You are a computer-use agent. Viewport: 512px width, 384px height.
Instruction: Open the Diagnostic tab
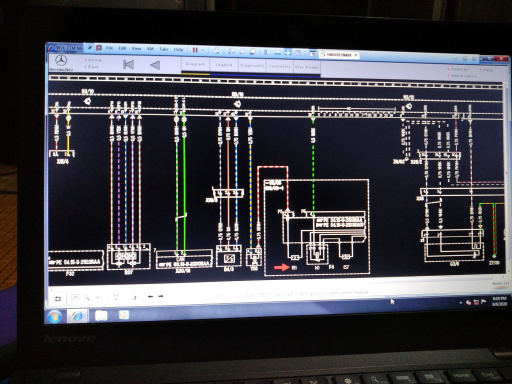252,66
